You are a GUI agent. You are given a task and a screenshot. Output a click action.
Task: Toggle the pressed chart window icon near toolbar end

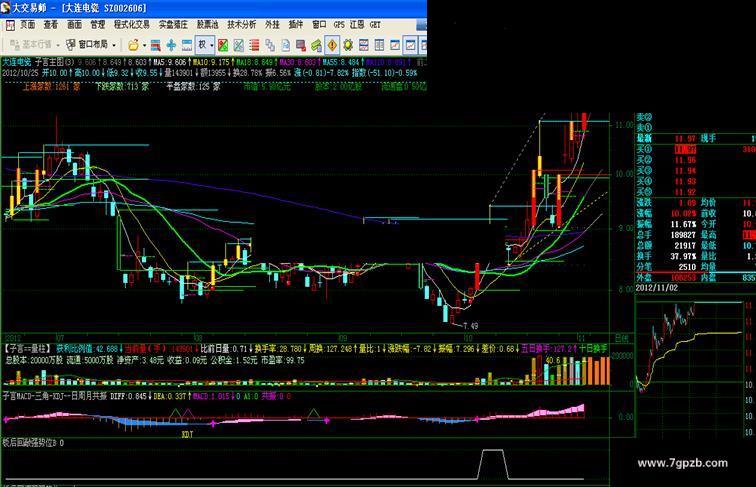coord(410,45)
